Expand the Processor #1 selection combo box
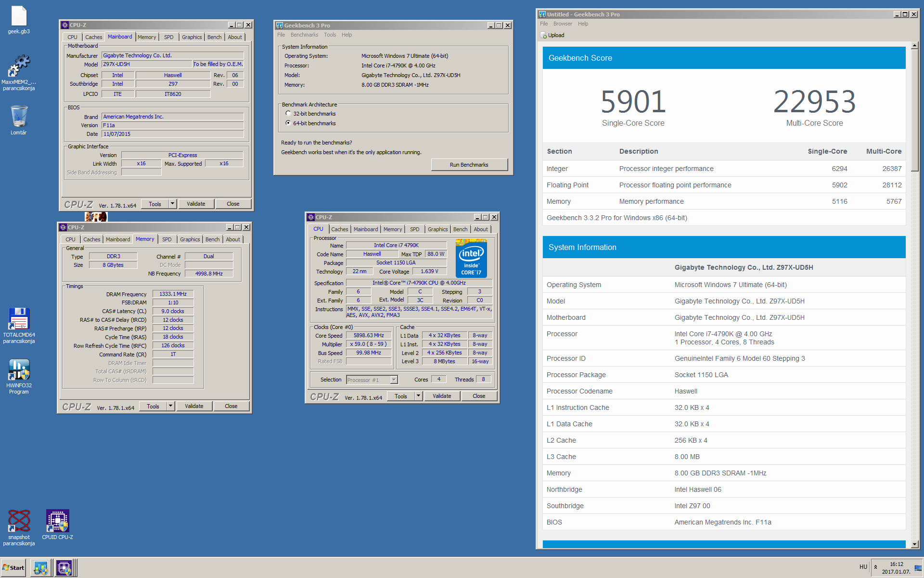Image resolution: width=924 pixels, height=578 pixels. point(372,380)
